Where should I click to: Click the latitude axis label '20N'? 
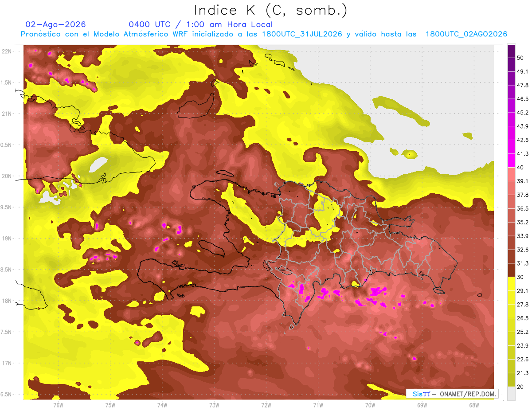coord(7,176)
